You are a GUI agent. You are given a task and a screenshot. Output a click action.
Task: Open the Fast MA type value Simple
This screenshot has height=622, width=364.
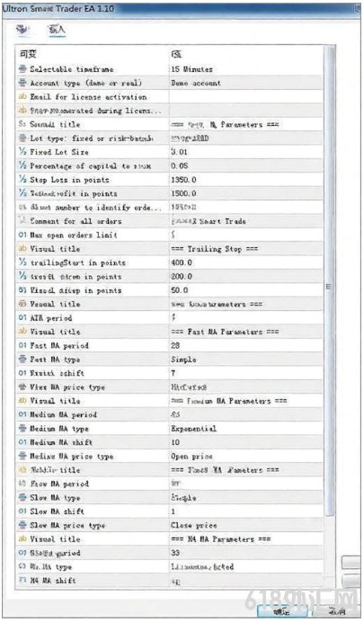click(x=183, y=360)
